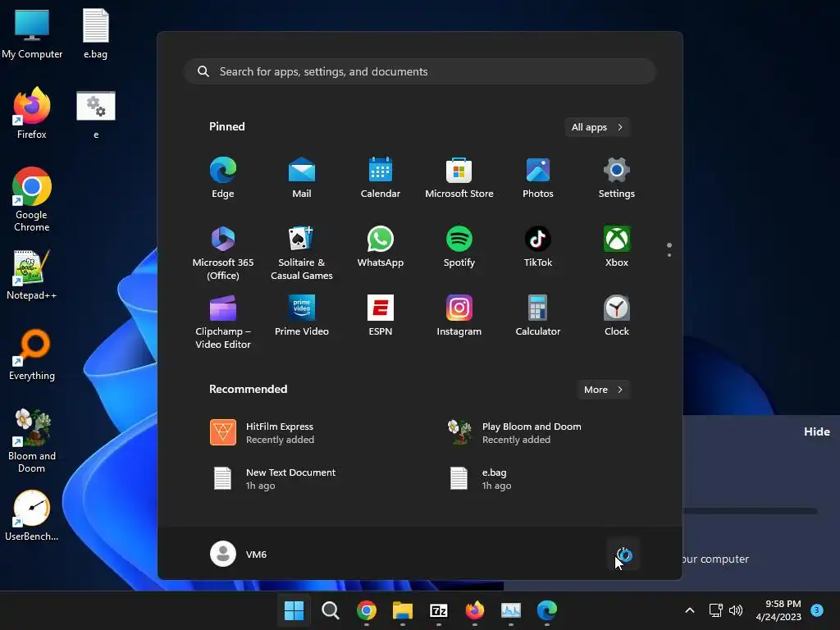Viewport: 840px width, 630px height.
Task: Open Chrome from the taskbar
Action: (x=367, y=610)
